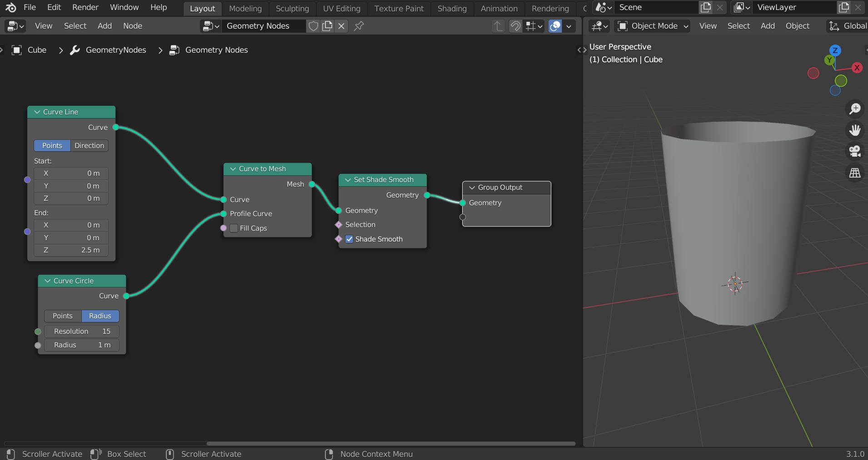Click the snapping magnet icon
Viewport: 868px width, 460px height.
click(x=515, y=26)
